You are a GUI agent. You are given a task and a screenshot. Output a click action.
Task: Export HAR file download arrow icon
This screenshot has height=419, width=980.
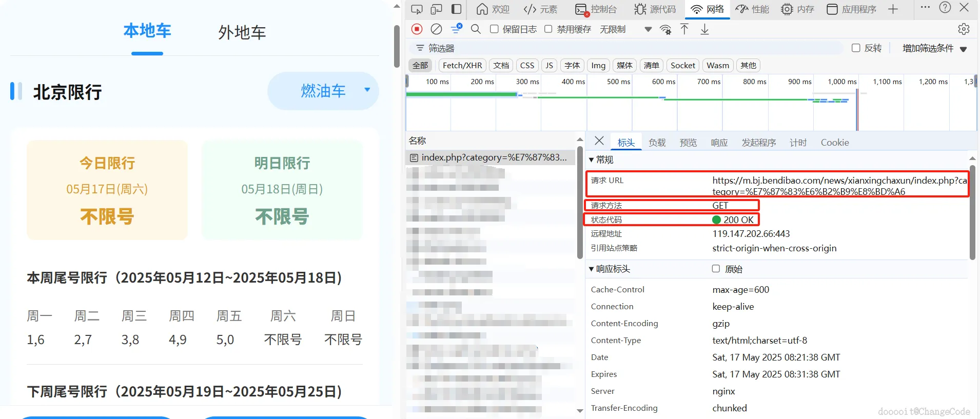click(704, 29)
